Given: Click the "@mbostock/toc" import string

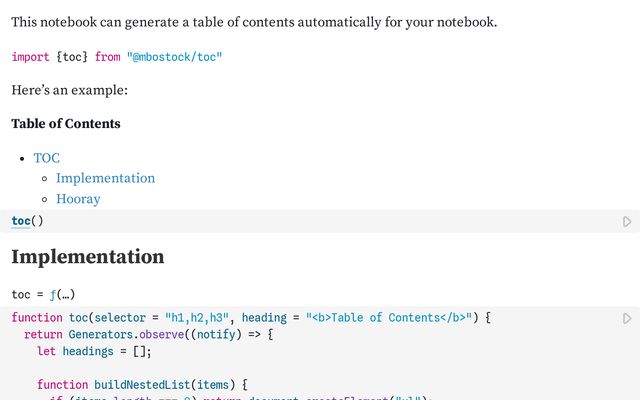Looking at the screenshot, I should point(174,57).
